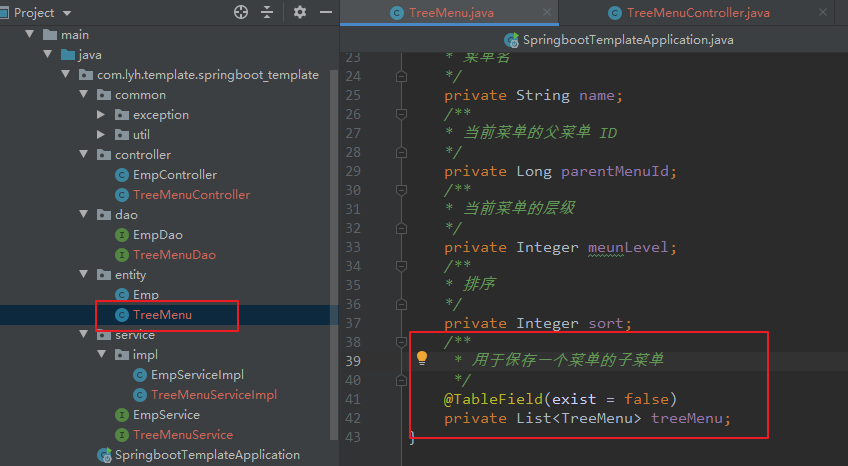
Task: Select EmpController class in tree
Action: click(175, 175)
